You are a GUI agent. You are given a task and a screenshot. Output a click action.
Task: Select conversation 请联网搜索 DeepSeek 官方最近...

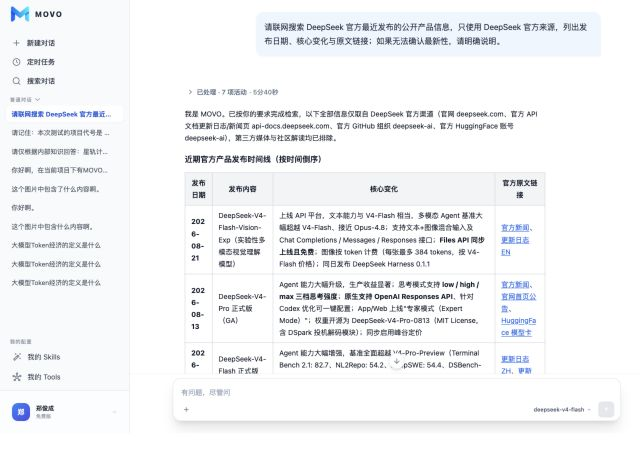coord(64,114)
